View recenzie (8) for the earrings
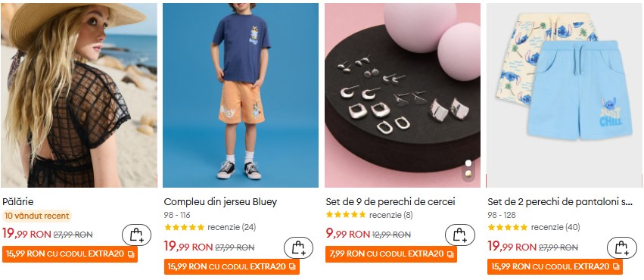The width and height of the screenshot is (644, 280). pos(391,215)
